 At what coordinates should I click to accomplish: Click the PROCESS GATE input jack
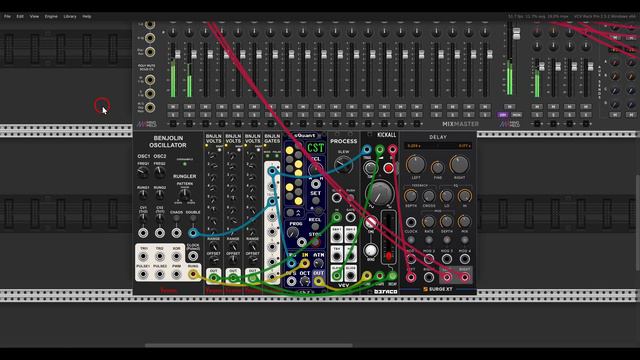tap(350, 217)
